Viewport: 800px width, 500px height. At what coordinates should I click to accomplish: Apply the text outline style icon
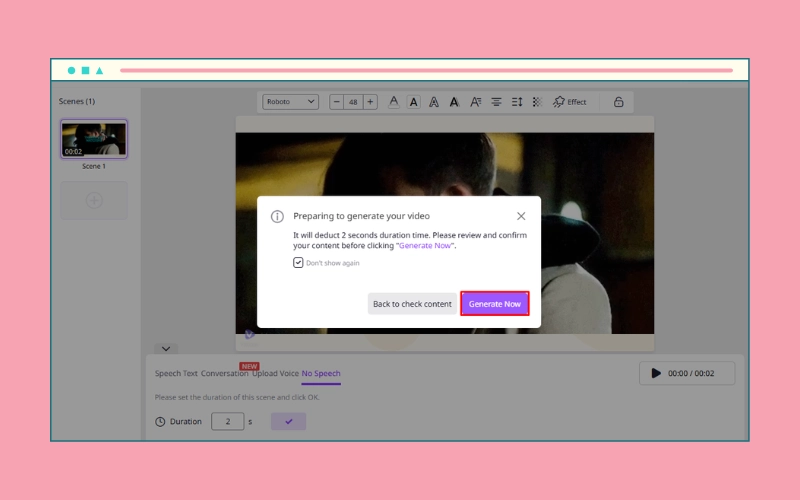pyautogui.click(x=434, y=102)
